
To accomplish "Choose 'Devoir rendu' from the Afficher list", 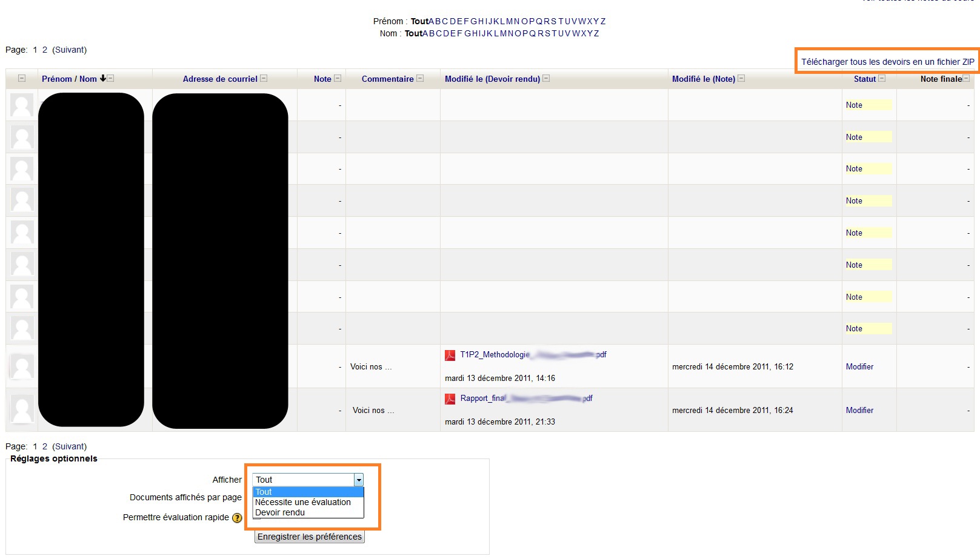I will (x=280, y=512).
